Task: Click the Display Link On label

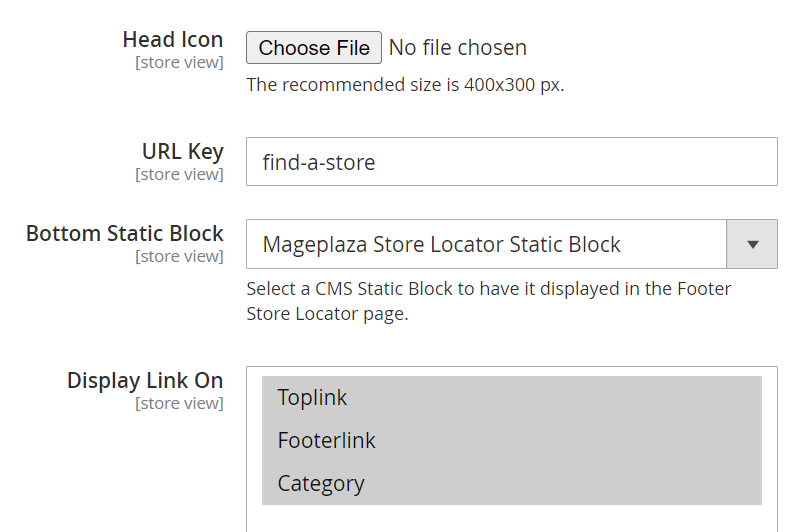Action: tap(145, 381)
